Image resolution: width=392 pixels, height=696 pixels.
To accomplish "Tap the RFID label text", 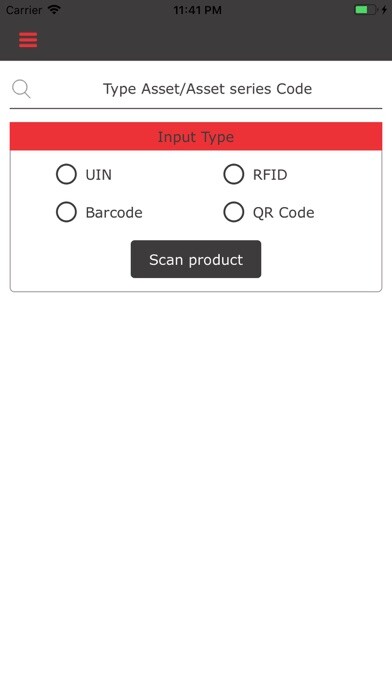I will click(270, 174).
